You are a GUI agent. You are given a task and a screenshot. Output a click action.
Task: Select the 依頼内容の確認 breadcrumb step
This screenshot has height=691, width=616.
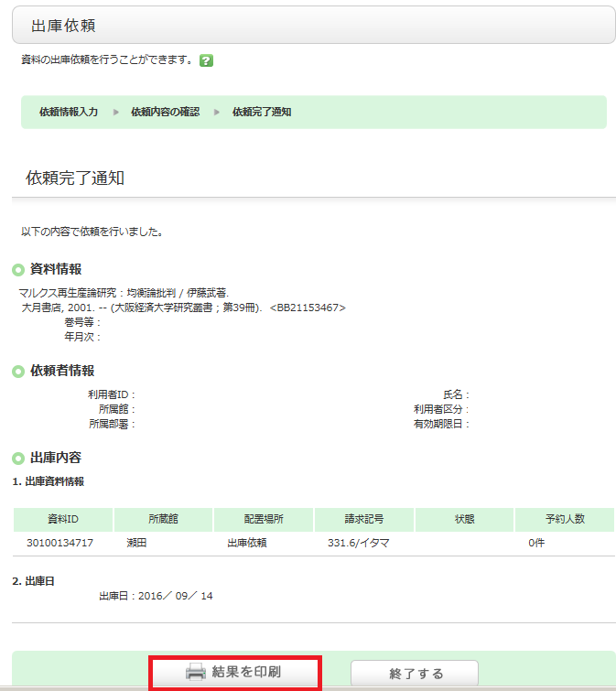point(165,112)
